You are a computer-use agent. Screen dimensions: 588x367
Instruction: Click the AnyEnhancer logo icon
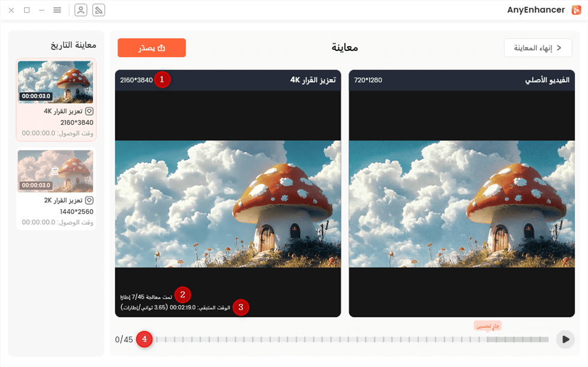(x=576, y=10)
